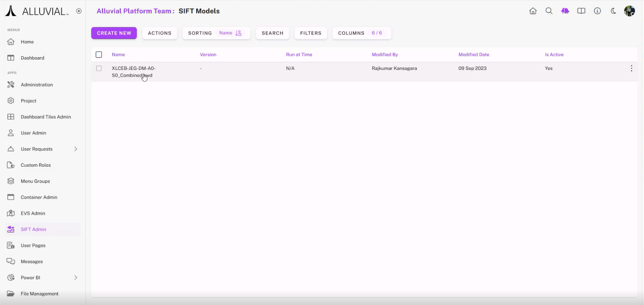
Task: Click the sort direction icon beside Name
Action: [239, 33]
